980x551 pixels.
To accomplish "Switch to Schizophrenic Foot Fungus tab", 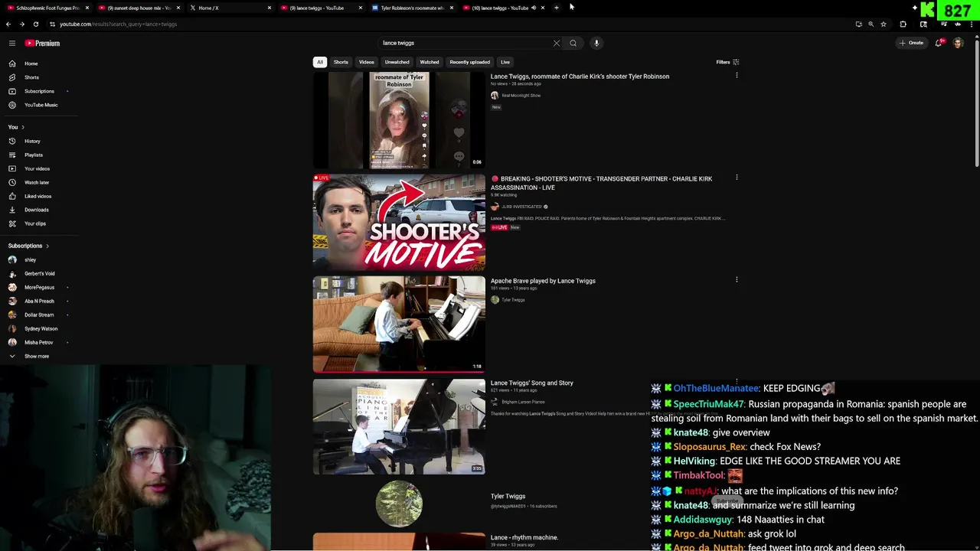I will click(x=47, y=8).
